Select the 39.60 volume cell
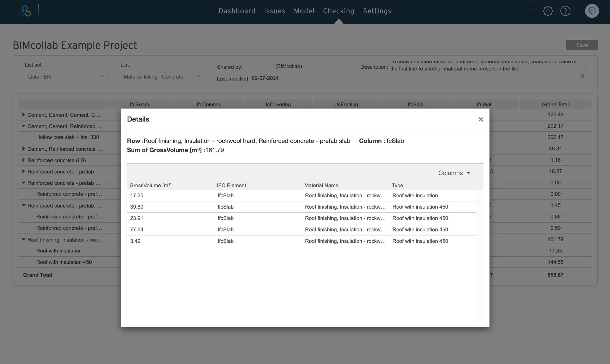 (137, 207)
